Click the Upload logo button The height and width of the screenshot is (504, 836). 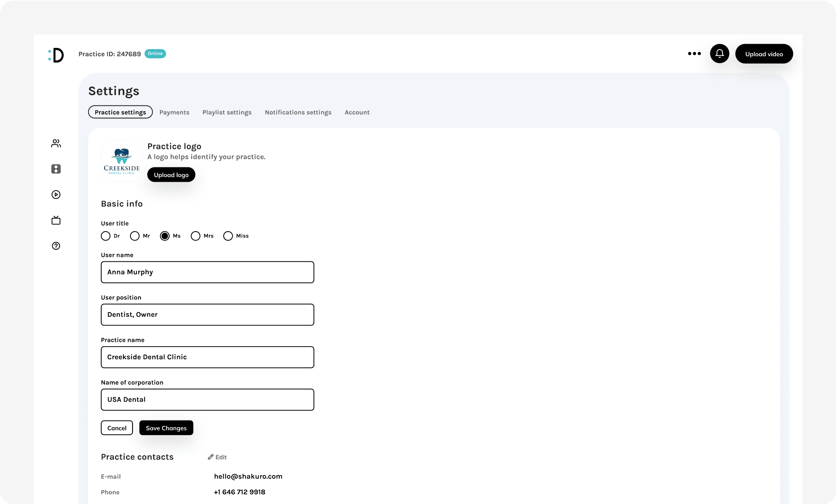[x=171, y=175]
